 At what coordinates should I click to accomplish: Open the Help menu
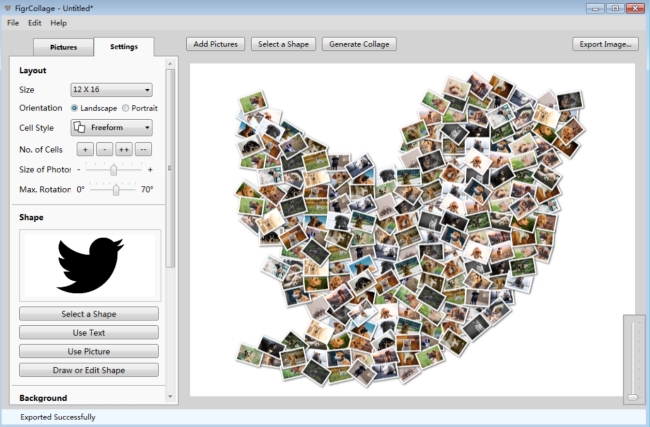59,22
